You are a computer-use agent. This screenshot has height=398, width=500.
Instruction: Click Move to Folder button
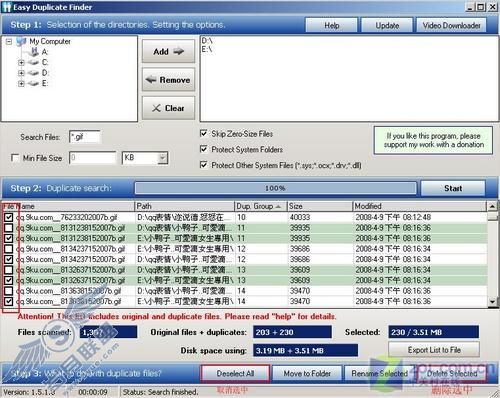307,373
